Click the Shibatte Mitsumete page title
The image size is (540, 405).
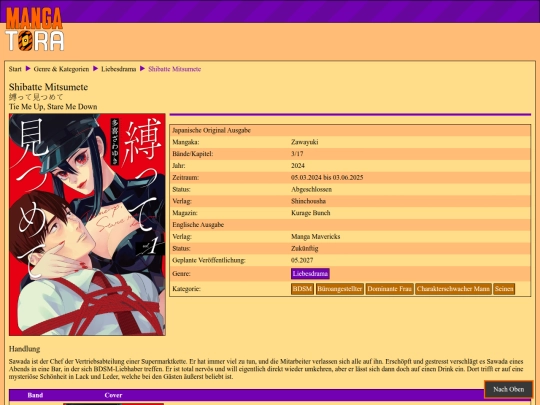[x=48, y=87]
